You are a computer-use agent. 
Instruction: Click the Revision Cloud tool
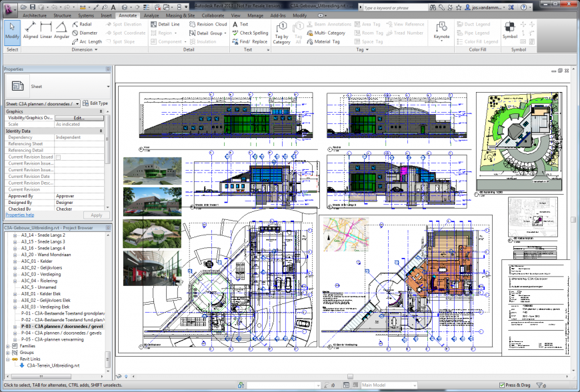pos(207,24)
